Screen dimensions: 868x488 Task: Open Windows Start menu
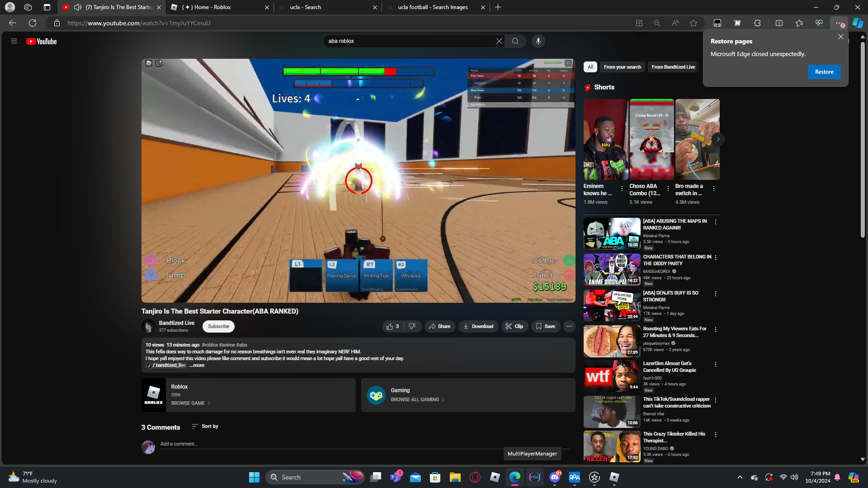254,477
